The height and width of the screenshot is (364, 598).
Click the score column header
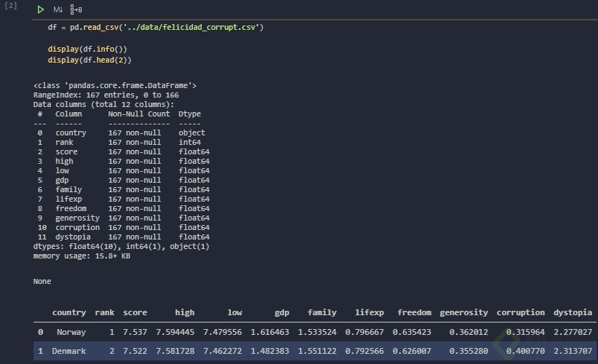(x=135, y=312)
